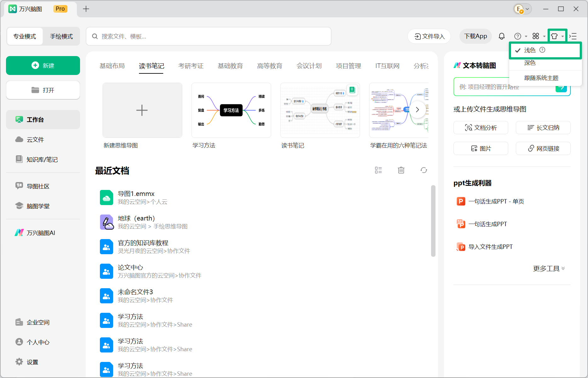The height and width of the screenshot is (378, 588).
Task: Open the 考研考证 tab
Action: pyautogui.click(x=191, y=66)
